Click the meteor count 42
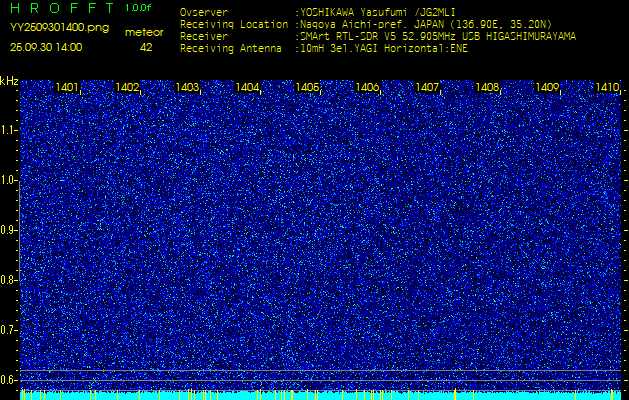This screenshot has width=629, height=400. pos(146,47)
